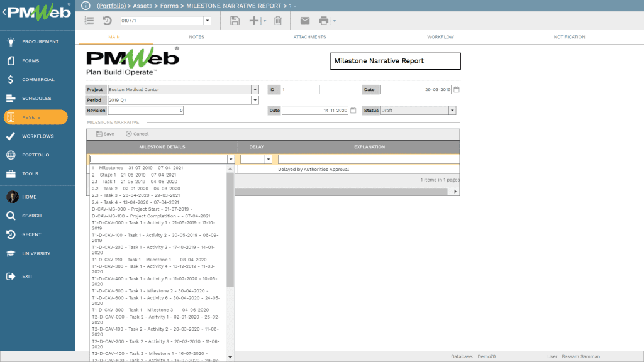Click the ID input field

coord(300,89)
